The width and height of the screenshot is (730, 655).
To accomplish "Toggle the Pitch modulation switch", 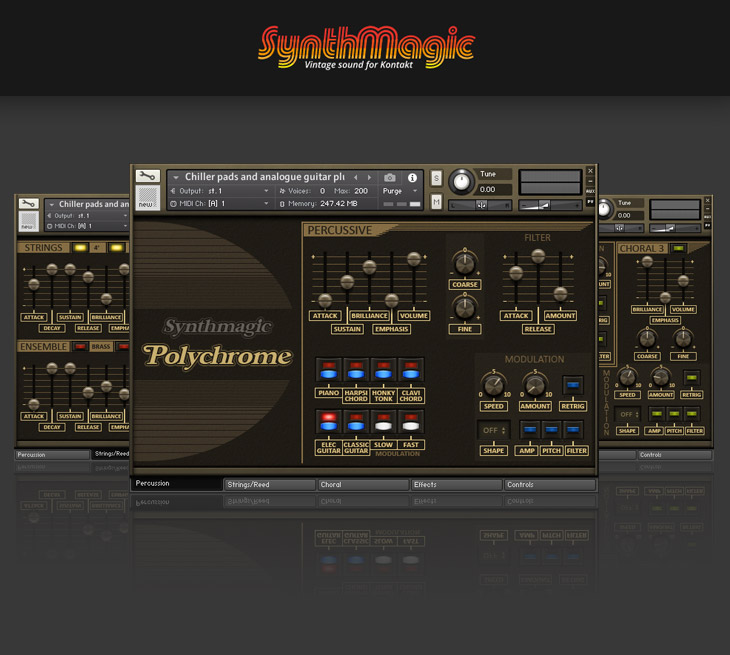I will click(551, 429).
